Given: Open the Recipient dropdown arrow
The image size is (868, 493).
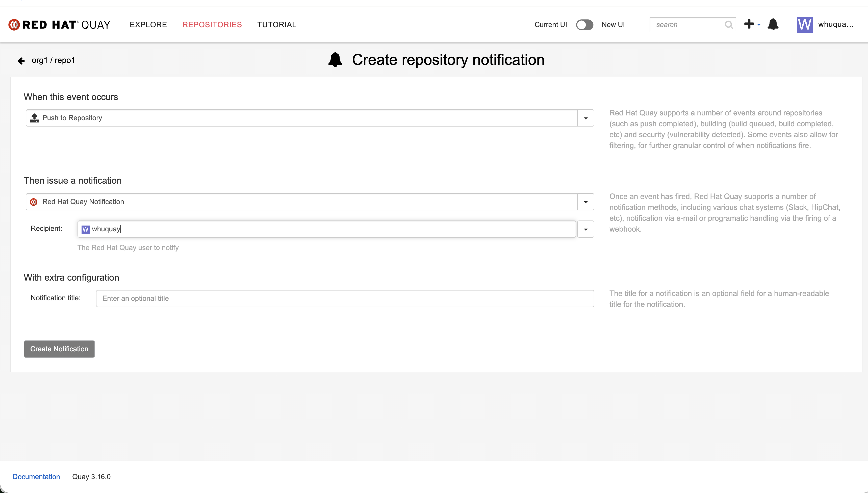Looking at the screenshot, I should point(585,230).
